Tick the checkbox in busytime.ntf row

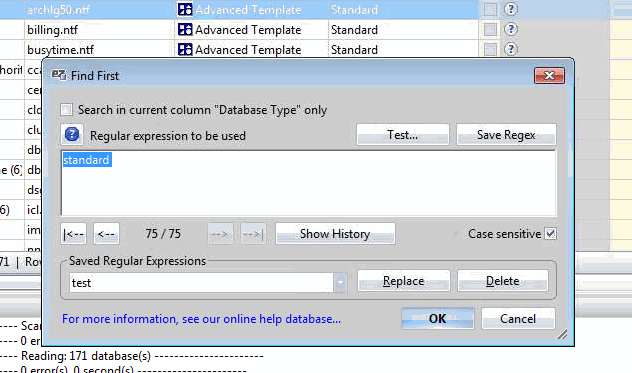[x=490, y=50]
